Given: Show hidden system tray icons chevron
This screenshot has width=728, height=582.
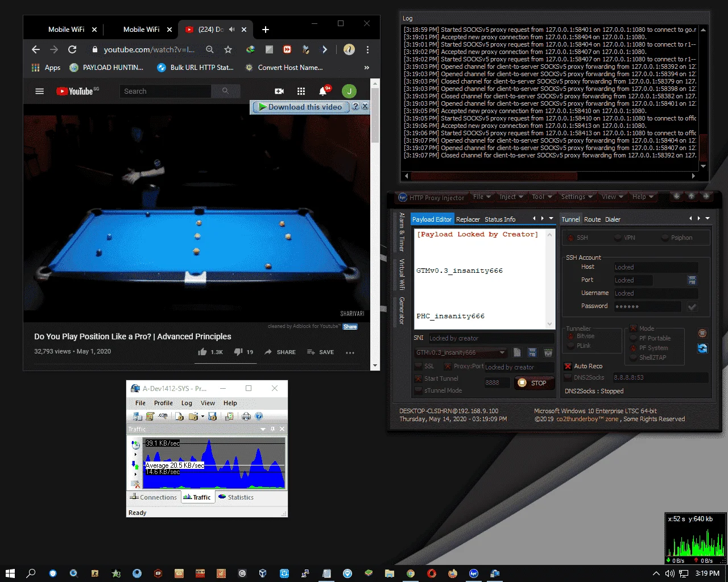Looking at the screenshot, I should tap(656, 573).
